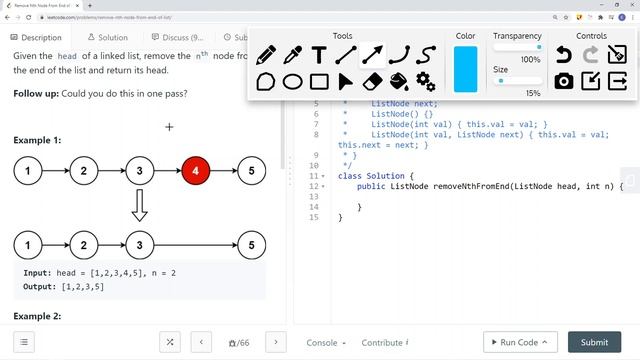Select the straight Line tool
The height and width of the screenshot is (360, 640).
[346, 55]
